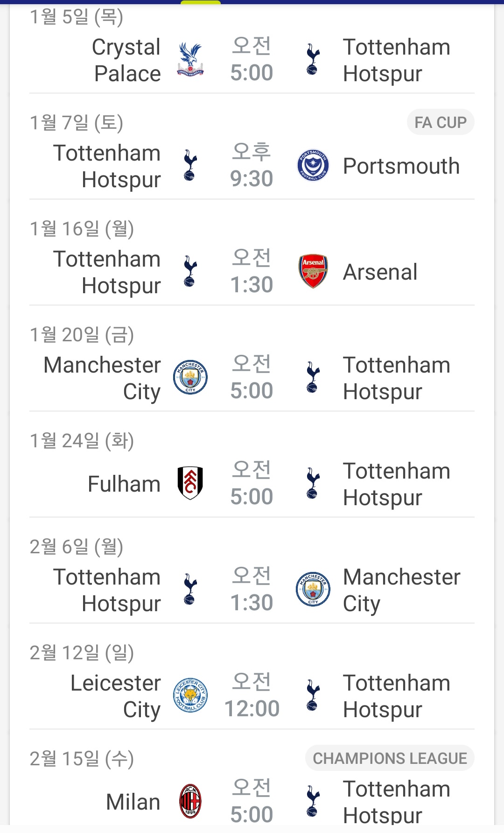This screenshot has width=504, height=833.
Task: Open the Crystal Palace team name
Action: [x=126, y=60]
